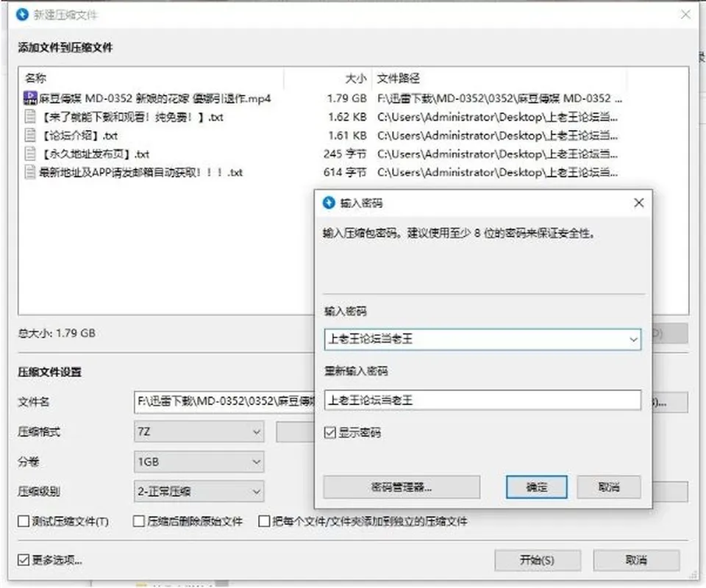
Task: Start compression with 开始(S) button
Action: coord(537,560)
